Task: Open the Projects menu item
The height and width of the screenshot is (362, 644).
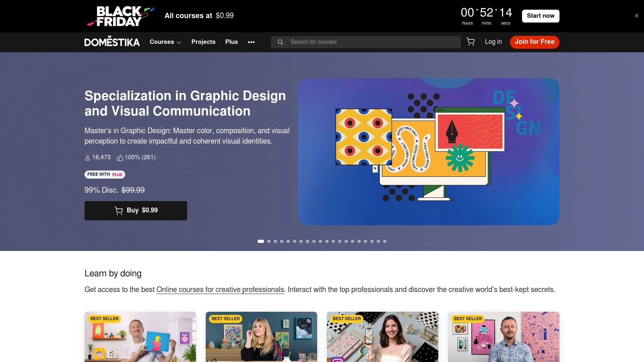Action: pyautogui.click(x=203, y=42)
